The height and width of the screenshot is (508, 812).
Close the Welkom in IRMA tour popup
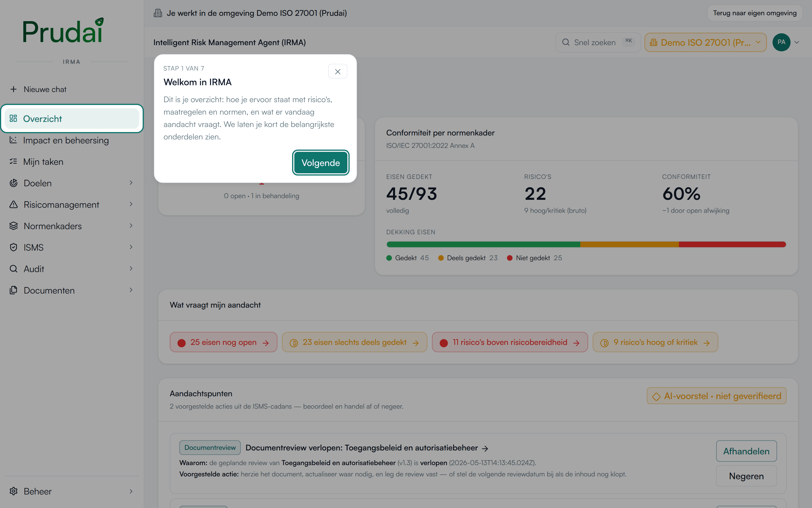click(x=337, y=72)
